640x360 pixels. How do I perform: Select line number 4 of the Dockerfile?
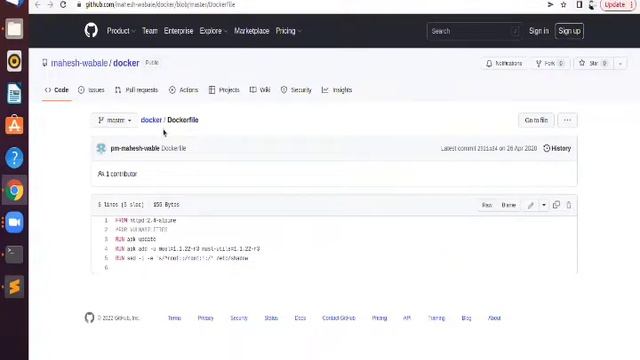(x=106, y=249)
